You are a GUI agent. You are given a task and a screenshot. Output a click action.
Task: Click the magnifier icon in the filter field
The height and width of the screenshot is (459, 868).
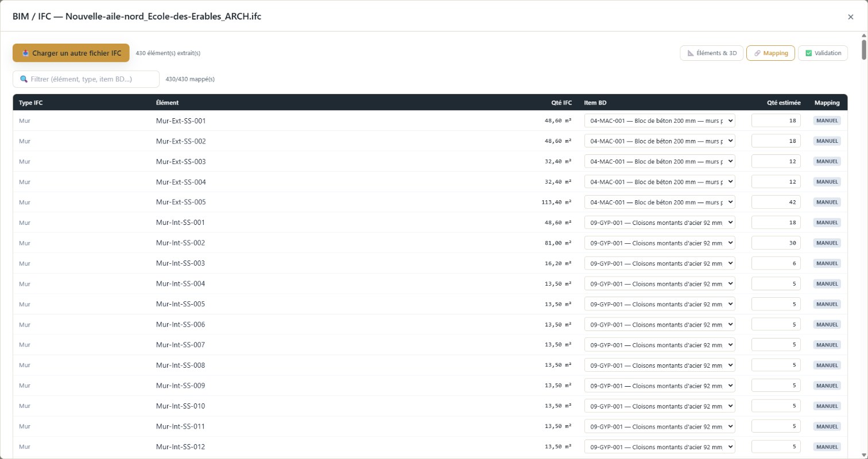[24, 79]
